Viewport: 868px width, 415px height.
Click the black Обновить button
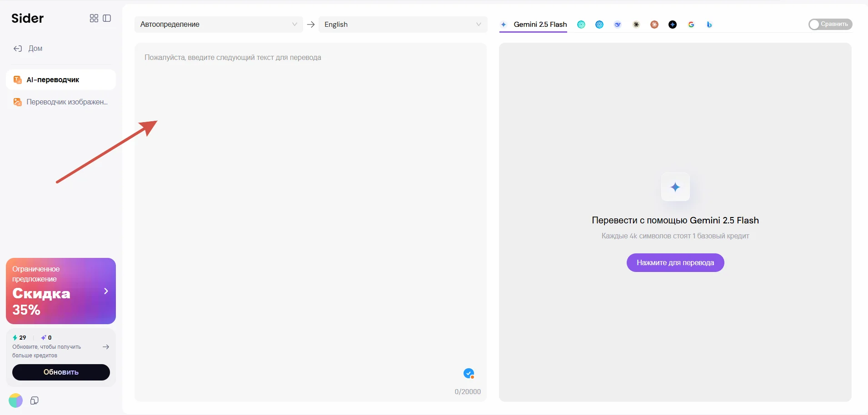pos(61,372)
